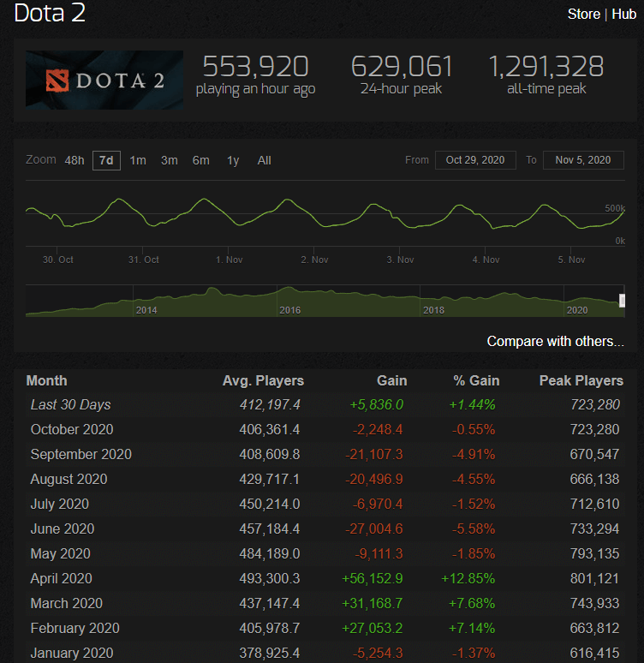The height and width of the screenshot is (663, 644).
Task: Select the 6m zoom range
Action: (201, 161)
